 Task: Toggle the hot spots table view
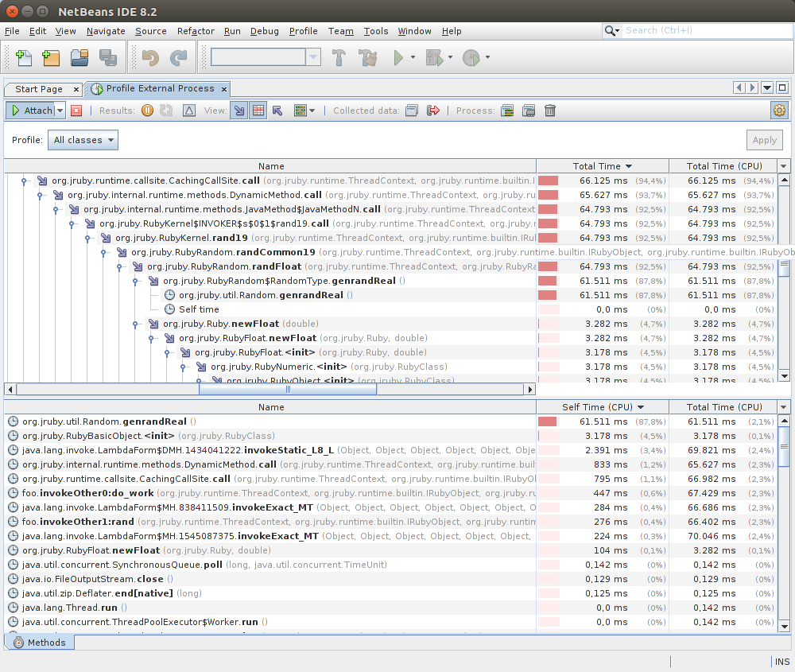click(x=258, y=111)
